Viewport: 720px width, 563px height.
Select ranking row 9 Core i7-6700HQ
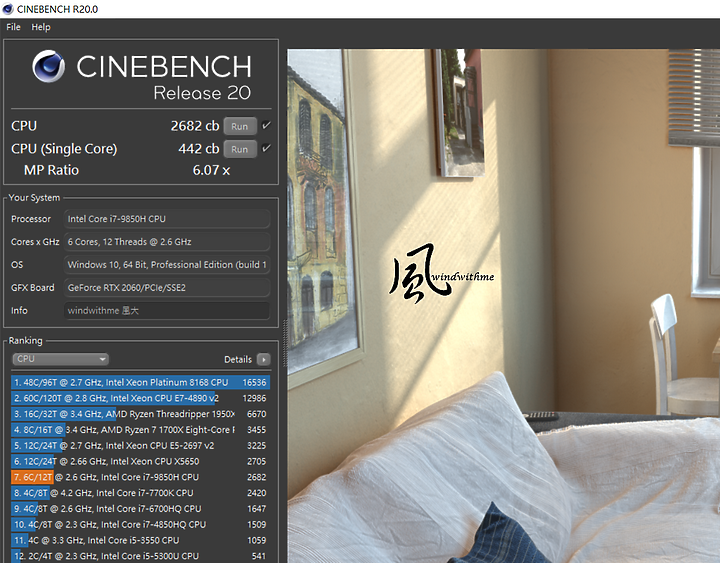(x=140, y=509)
